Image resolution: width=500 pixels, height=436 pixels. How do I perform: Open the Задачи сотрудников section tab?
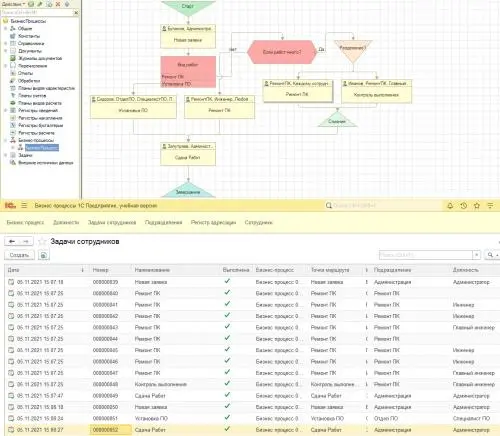point(112,222)
